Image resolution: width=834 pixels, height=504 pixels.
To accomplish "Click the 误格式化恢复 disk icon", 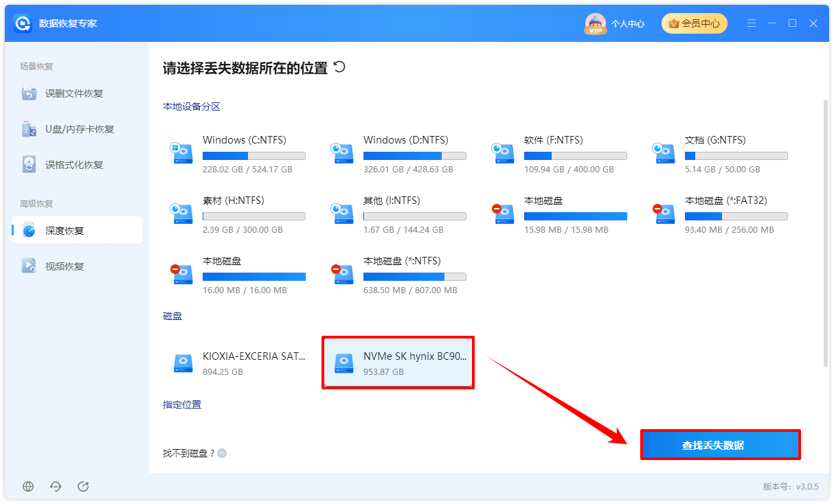I will pos(29,165).
